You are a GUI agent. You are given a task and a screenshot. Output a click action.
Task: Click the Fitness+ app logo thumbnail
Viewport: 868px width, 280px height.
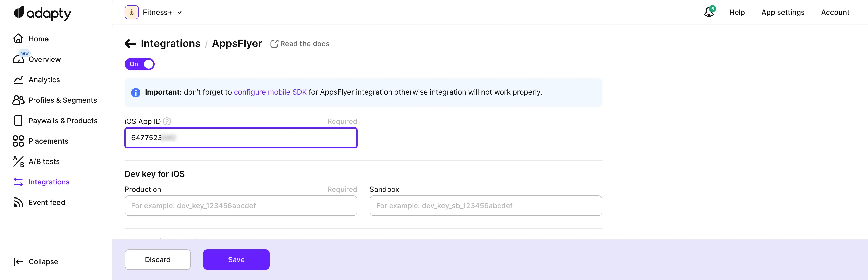point(131,13)
